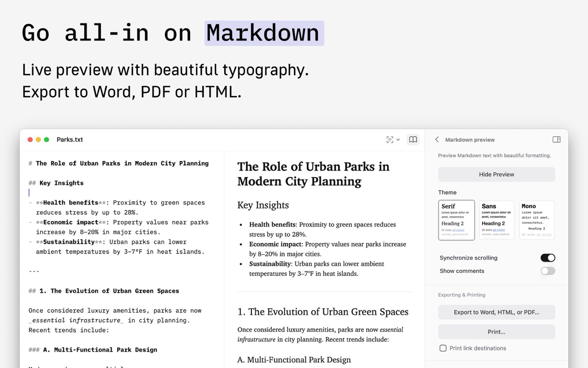Choose the Sans theme thumbnail
The height and width of the screenshot is (368, 588).
pos(496,220)
